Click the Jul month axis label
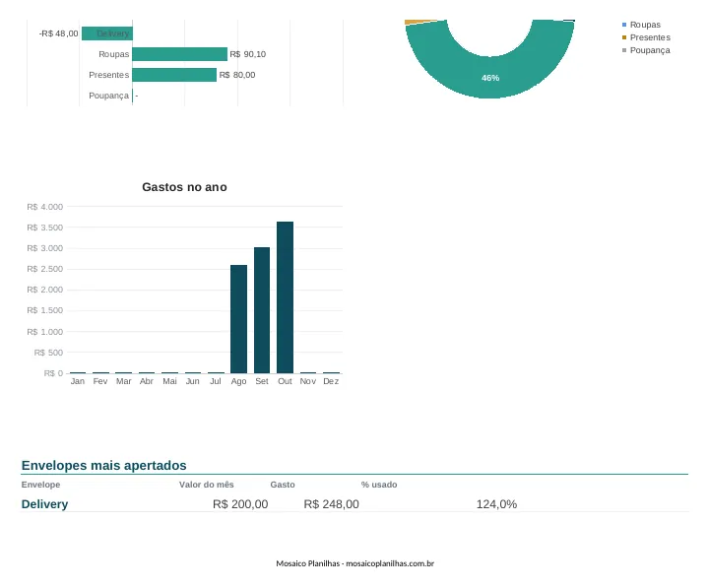Image resolution: width=708 pixels, height=588 pixels. (x=216, y=381)
